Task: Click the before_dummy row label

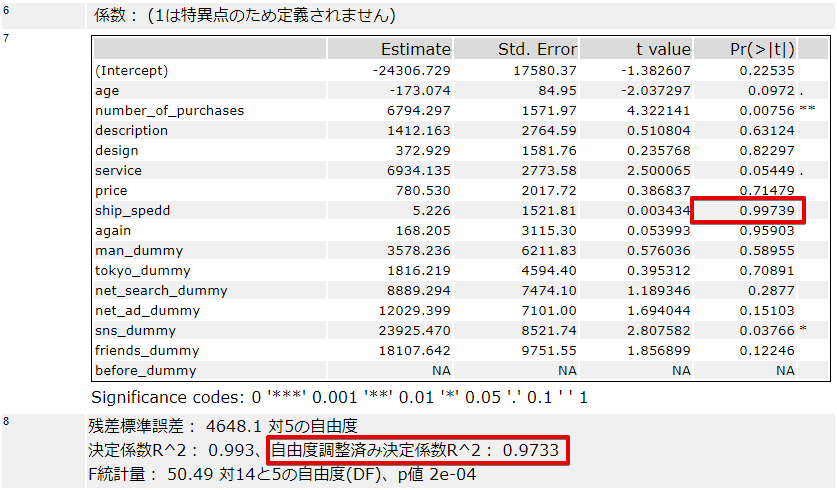Action: tap(146, 370)
